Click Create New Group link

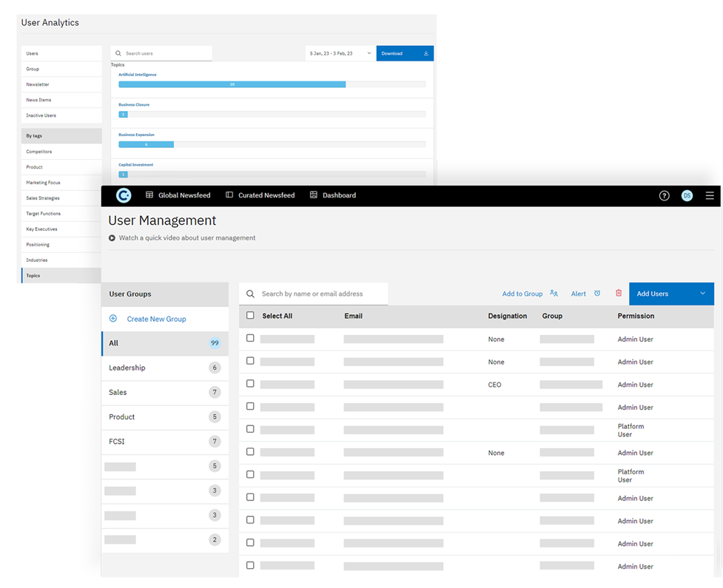point(156,319)
